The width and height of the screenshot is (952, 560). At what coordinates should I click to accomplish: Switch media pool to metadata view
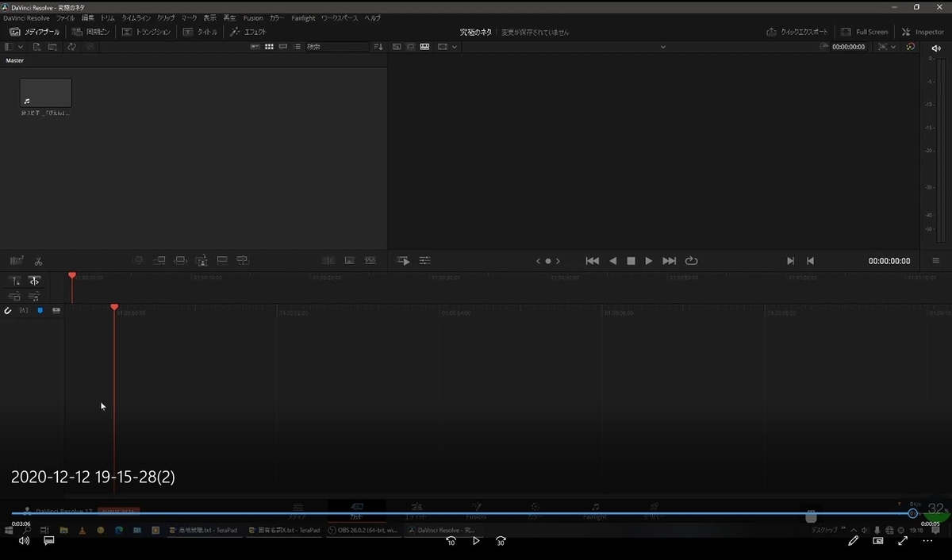coord(255,47)
